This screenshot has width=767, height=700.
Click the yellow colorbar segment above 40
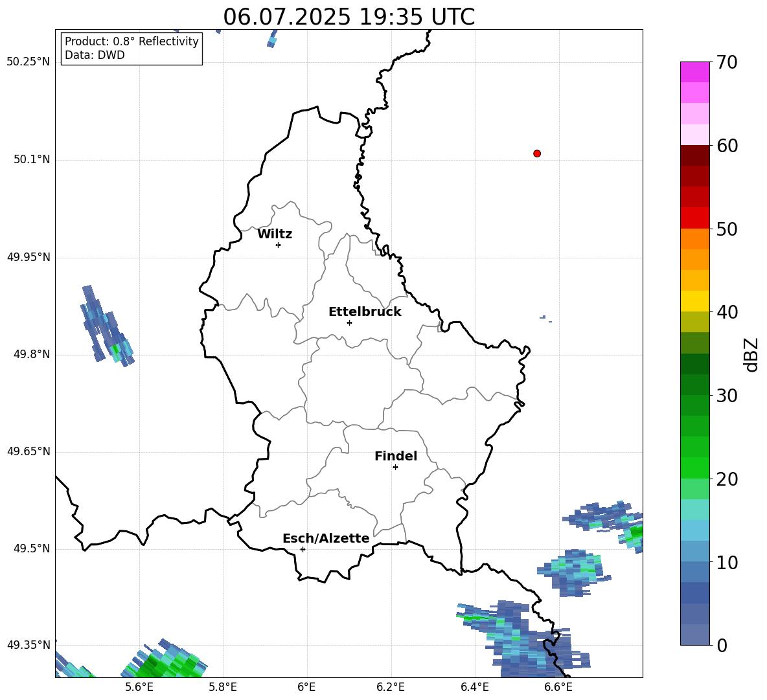[694, 302]
